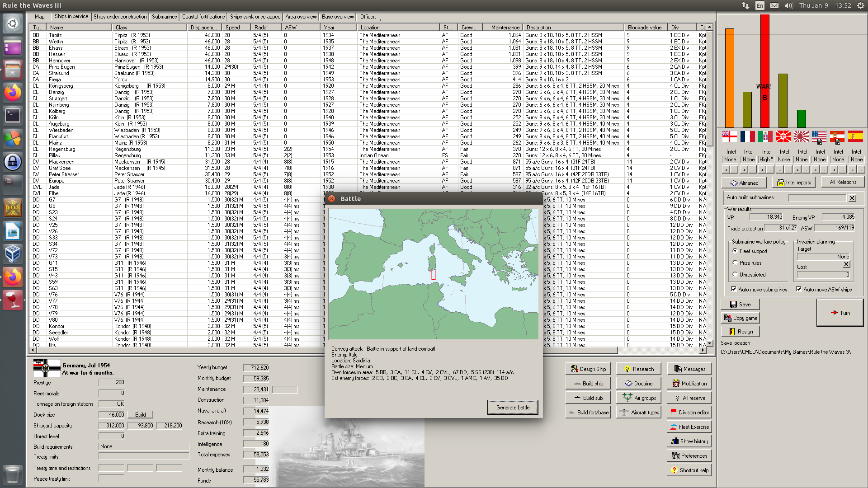
Task: Click the ship list vertical scroll-up arrow
Action: click(710, 27)
